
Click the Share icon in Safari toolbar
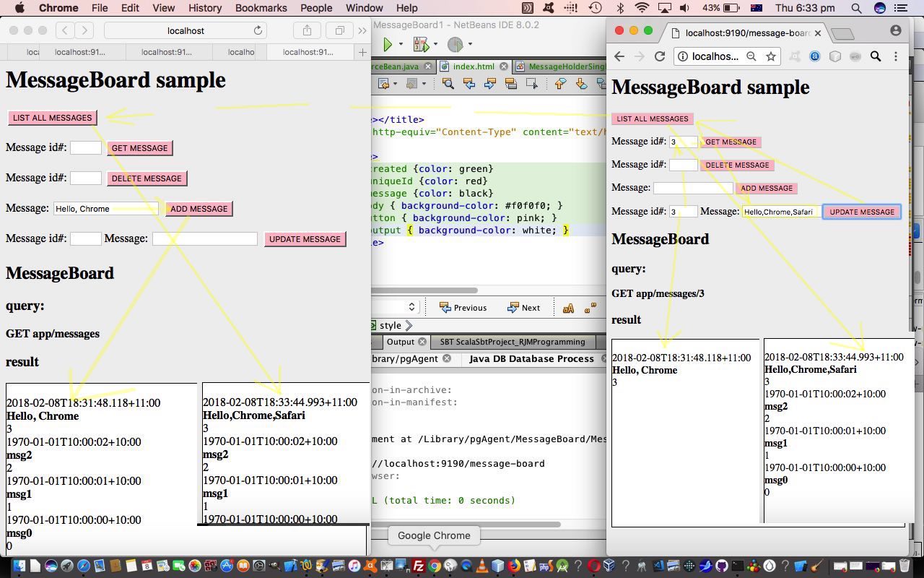click(x=307, y=30)
